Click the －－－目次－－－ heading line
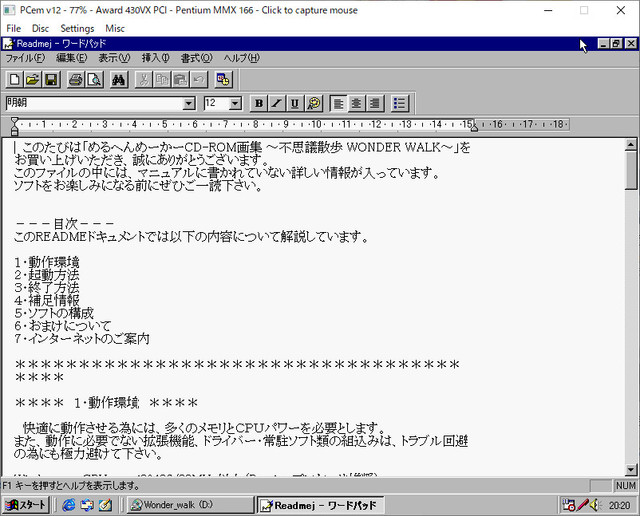 click(64, 224)
